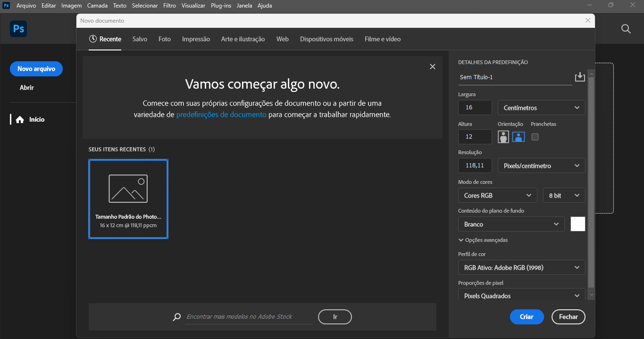Click the Adobe Stock search magnifier icon
This screenshot has width=644, height=339.
pyautogui.click(x=177, y=317)
